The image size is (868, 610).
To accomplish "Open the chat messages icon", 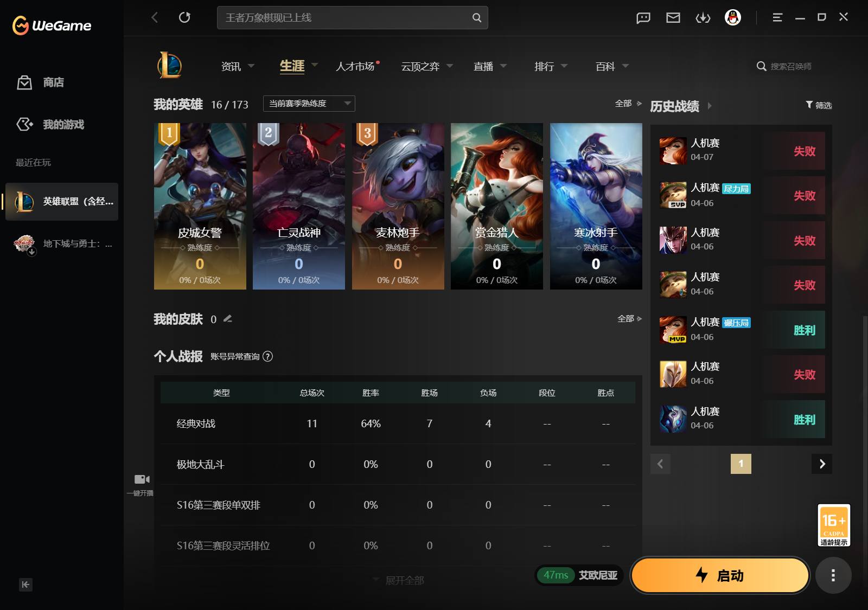I will (x=643, y=18).
